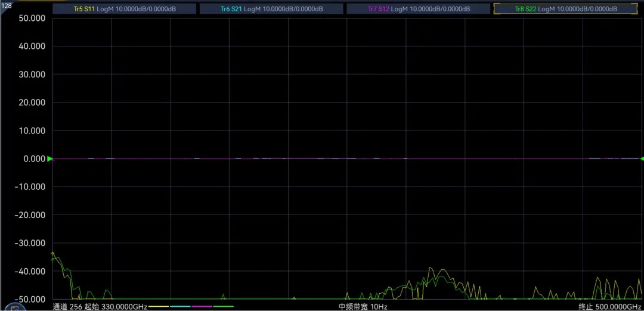This screenshot has width=644, height=311.
Task: Click the yellow trace legend line
Action: 158,307
